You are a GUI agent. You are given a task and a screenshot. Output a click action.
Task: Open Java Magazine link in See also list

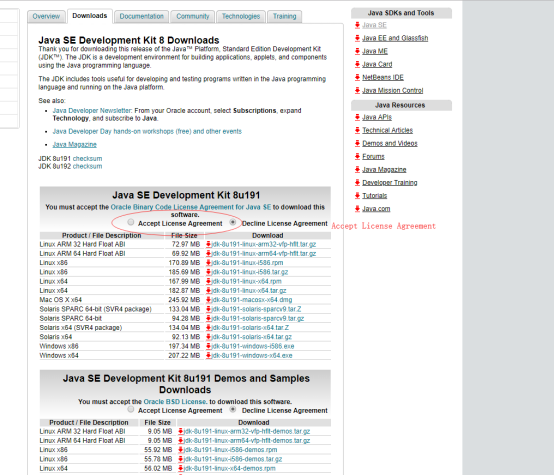point(75,145)
